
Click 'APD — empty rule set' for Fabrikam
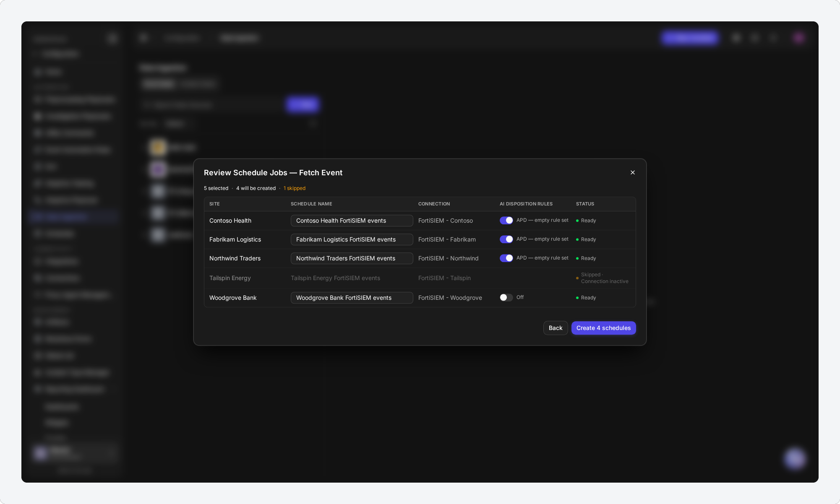[543, 239]
